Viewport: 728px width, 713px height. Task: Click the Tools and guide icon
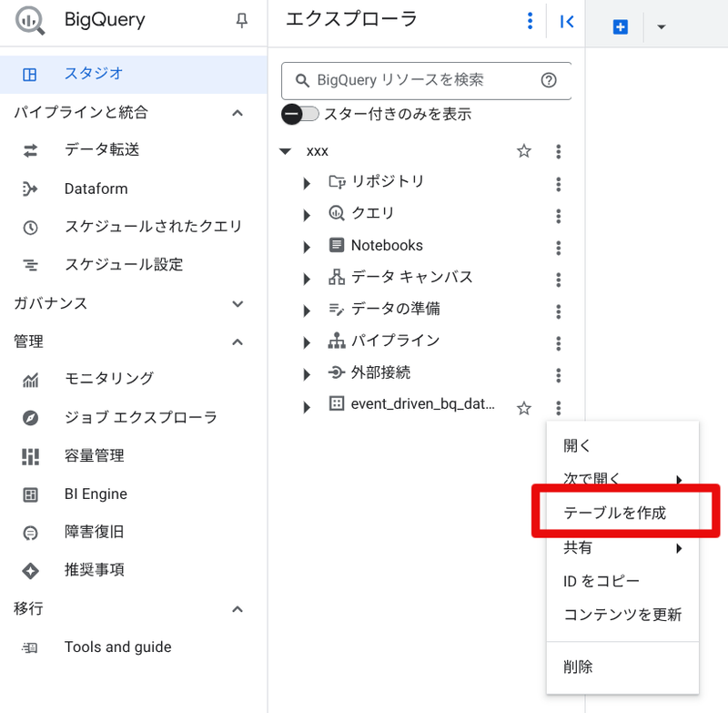point(30,647)
